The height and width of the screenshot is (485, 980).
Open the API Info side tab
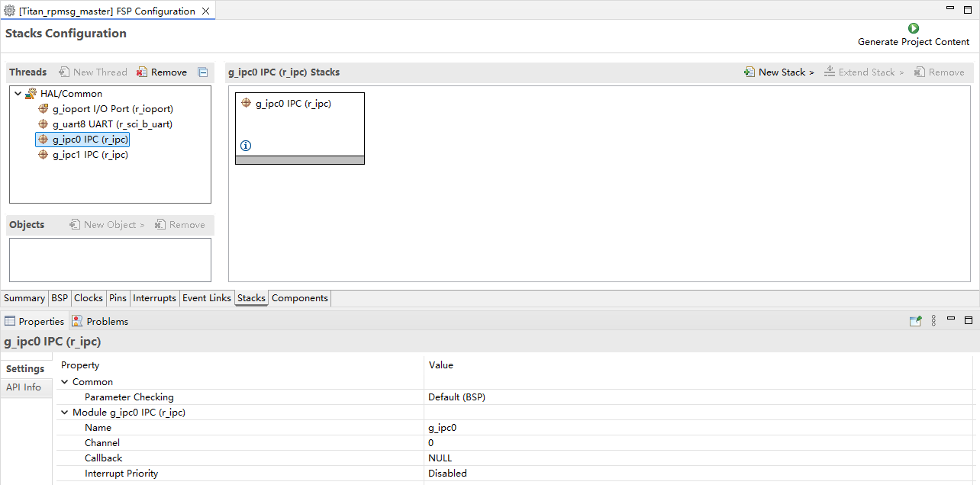point(24,387)
